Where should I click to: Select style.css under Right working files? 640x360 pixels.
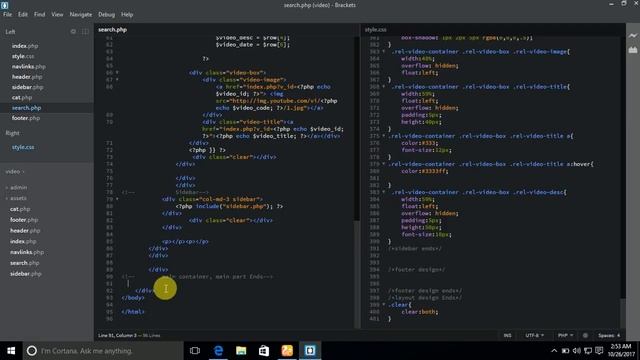pyautogui.click(x=23, y=147)
